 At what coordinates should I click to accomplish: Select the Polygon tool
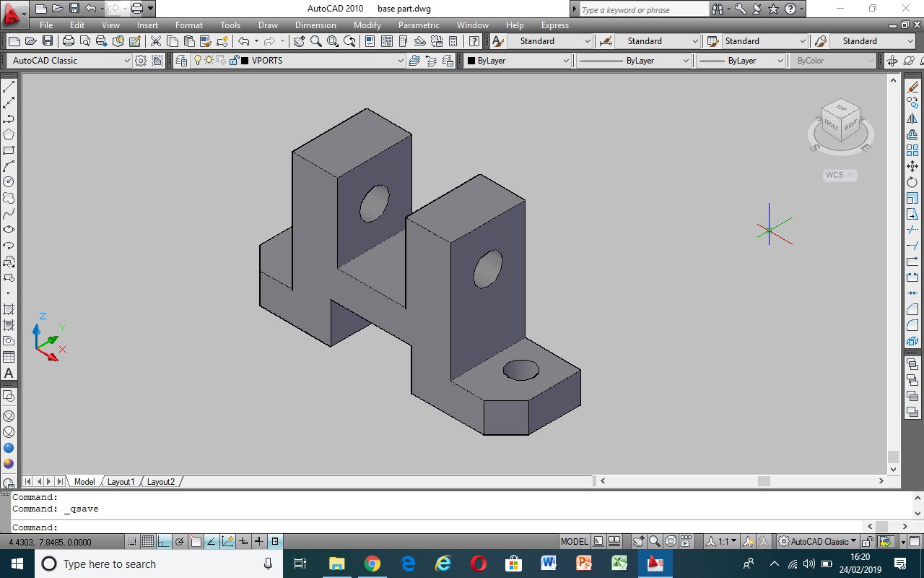pyautogui.click(x=9, y=133)
